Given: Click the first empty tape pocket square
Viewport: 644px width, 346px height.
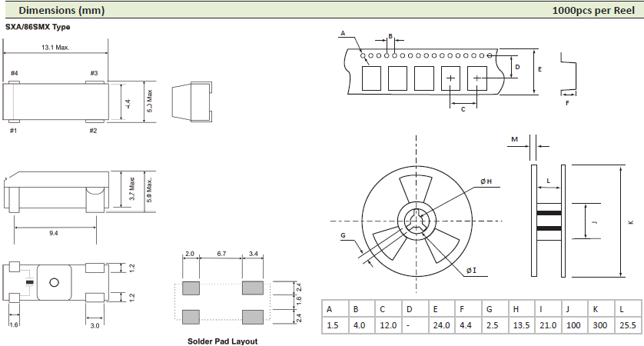Looking at the screenshot, I should pyautogui.click(x=371, y=78).
